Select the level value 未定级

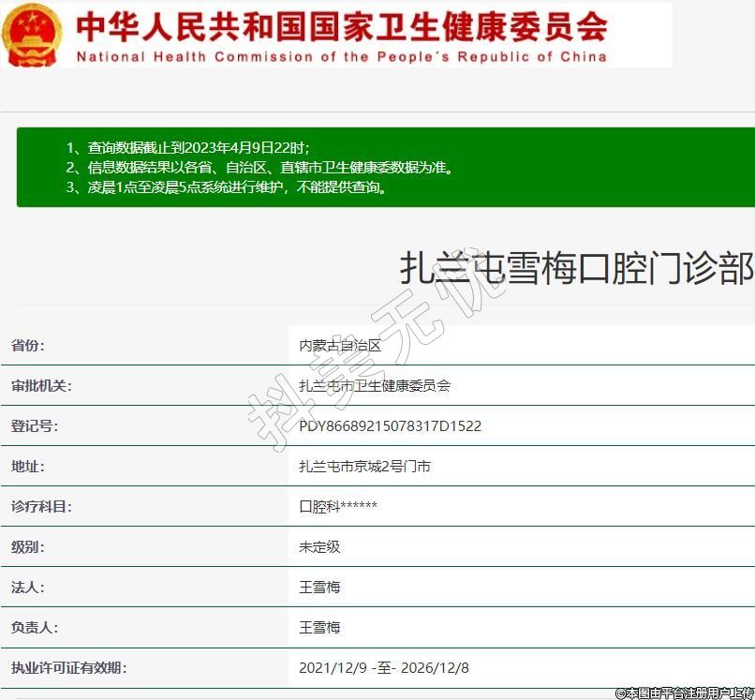click(x=319, y=547)
